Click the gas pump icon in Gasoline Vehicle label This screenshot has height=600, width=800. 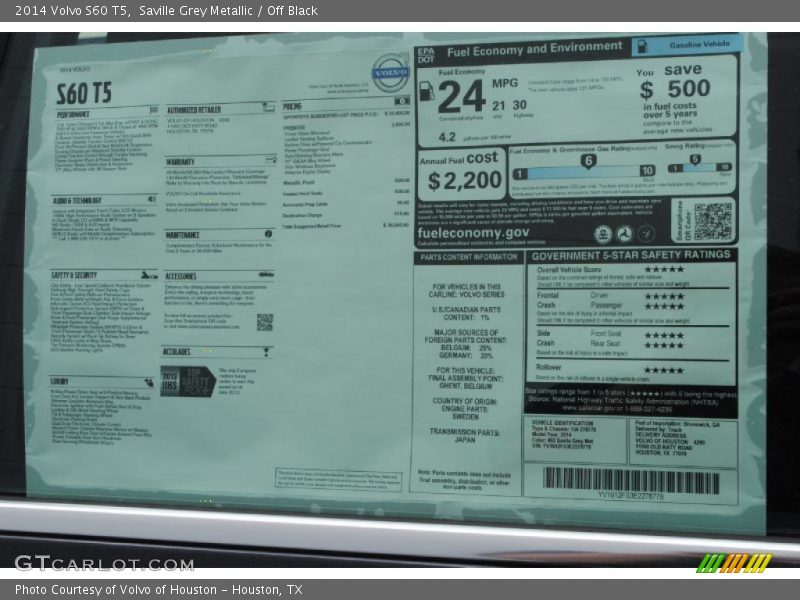642,46
